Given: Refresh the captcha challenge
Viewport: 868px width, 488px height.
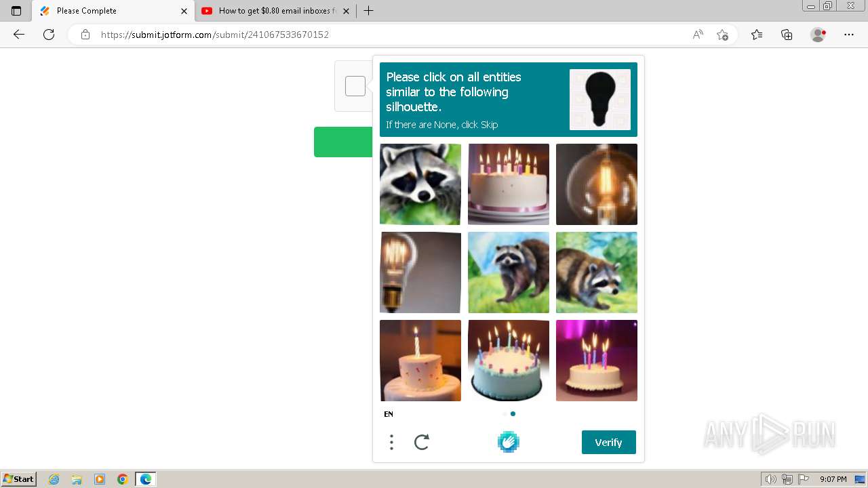Looking at the screenshot, I should (x=422, y=443).
